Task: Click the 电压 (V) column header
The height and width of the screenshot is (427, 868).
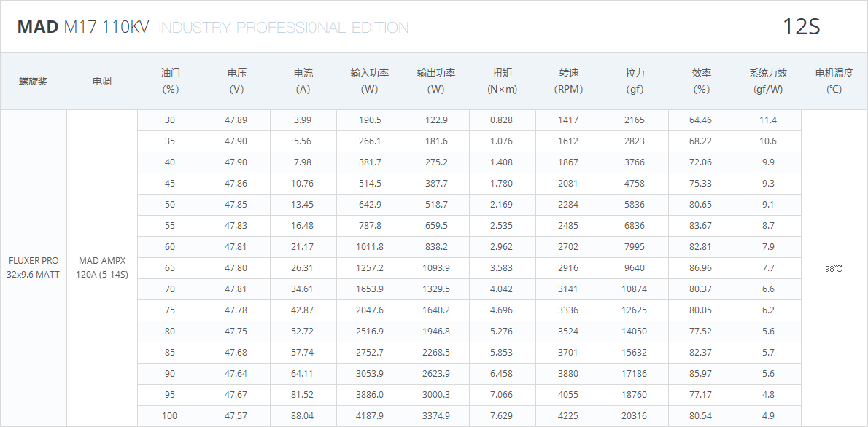Action: 237,82
